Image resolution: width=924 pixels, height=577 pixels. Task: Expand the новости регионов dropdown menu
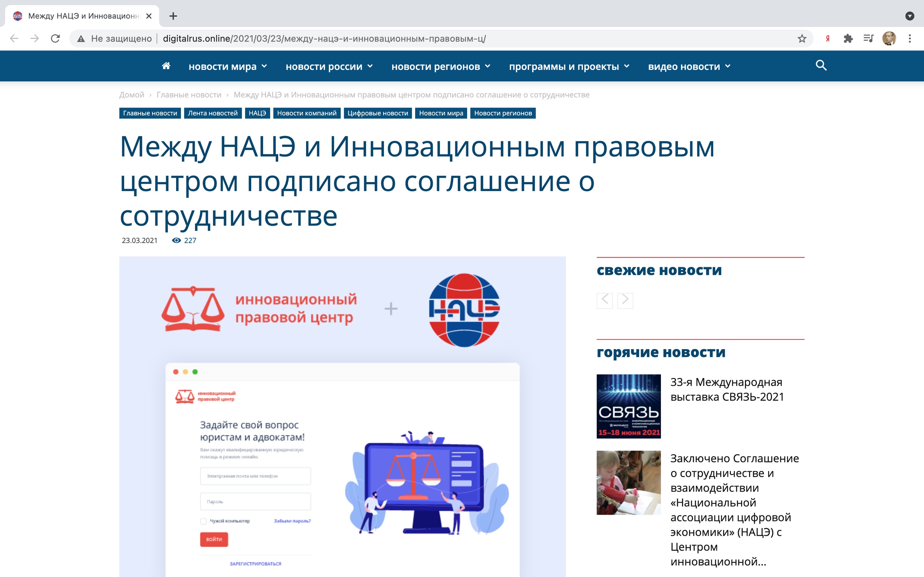point(441,66)
